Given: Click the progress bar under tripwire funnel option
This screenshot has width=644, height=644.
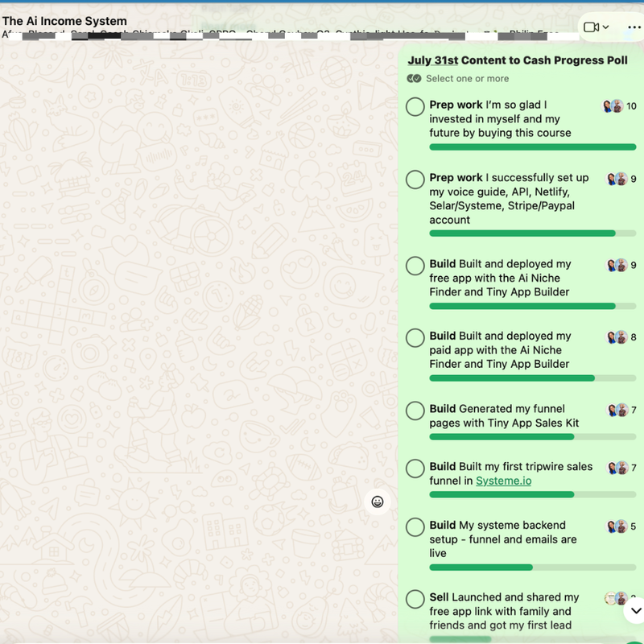Looking at the screenshot, I should point(533,494).
